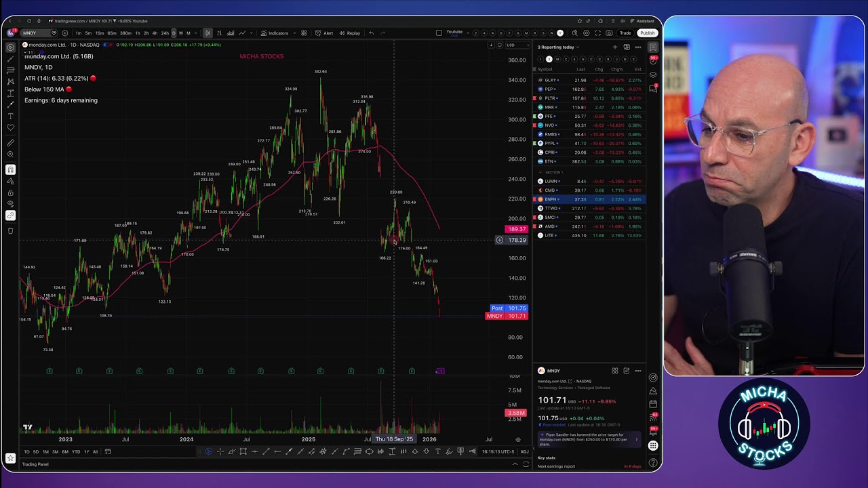Open the go-to-date calendar icon
Viewport: 868px width, 488px height.
[107, 451]
